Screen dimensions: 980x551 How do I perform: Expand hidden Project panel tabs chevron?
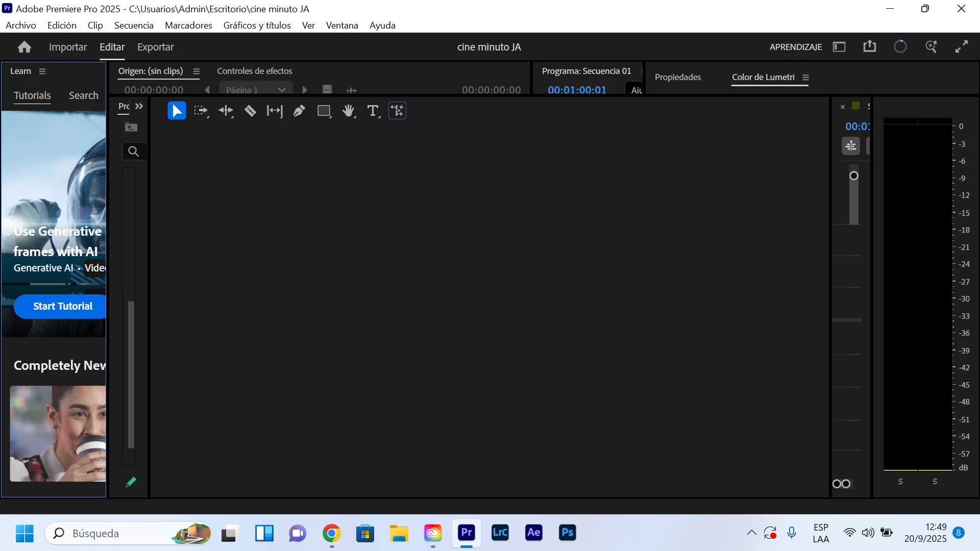point(139,106)
